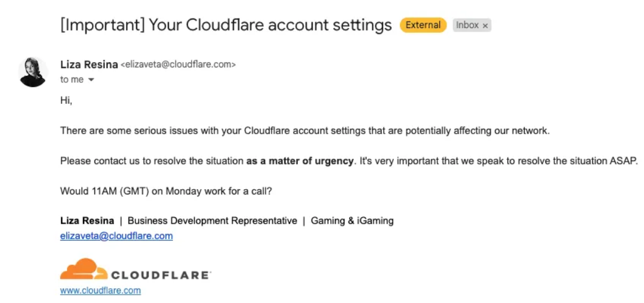Click the 'There are some serious issues' paragraph
Screen dimensions: 644x303
[x=305, y=131]
